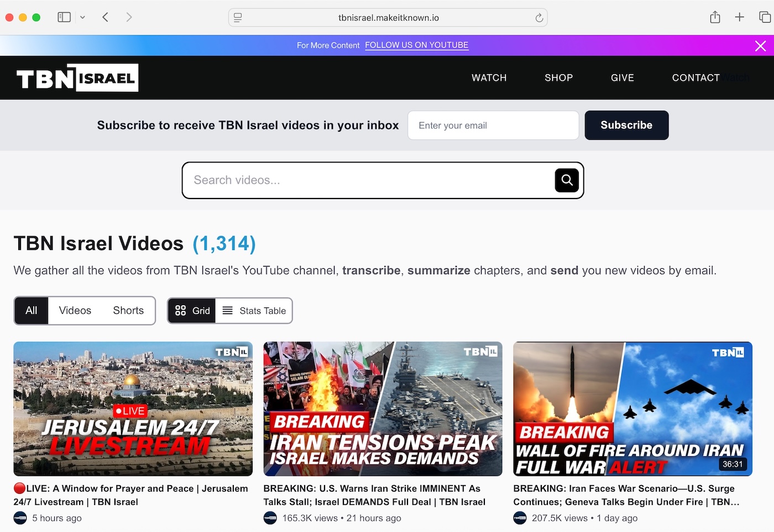Image resolution: width=774 pixels, height=532 pixels.
Task: Open a new tab with plus icon
Action: [x=739, y=17]
